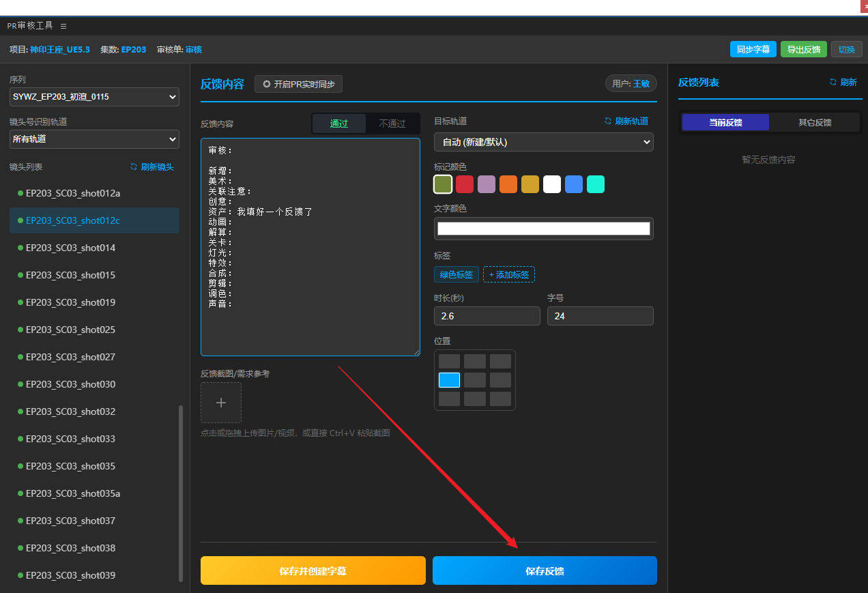The height and width of the screenshot is (593, 868).
Task: Click the 保存反馈 button
Action: click(545, 570)
